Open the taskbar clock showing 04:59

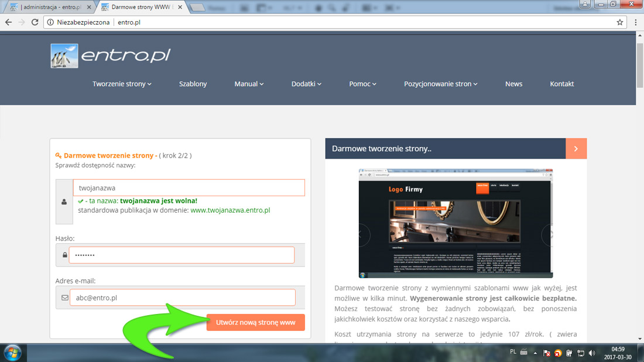[618, 353]
